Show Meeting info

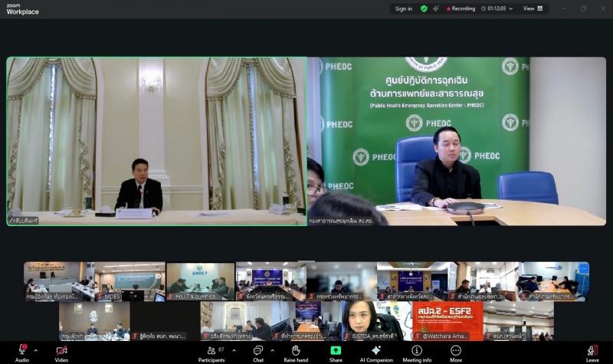click(x=417, y=353)
